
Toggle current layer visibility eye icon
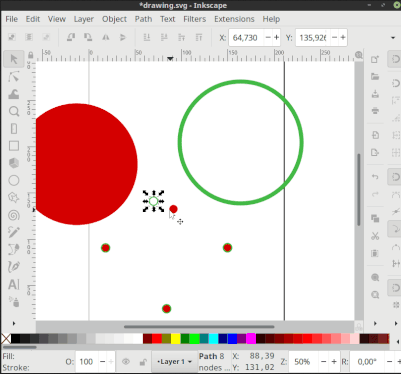pyautogui.click(x=126, y=362)
